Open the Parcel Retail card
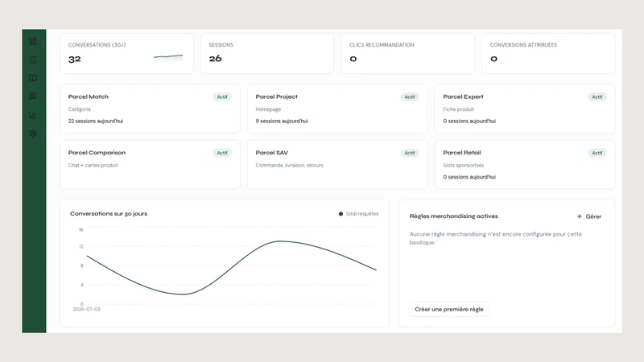This screenshot has width=644, height=362. tap(525, 165)
